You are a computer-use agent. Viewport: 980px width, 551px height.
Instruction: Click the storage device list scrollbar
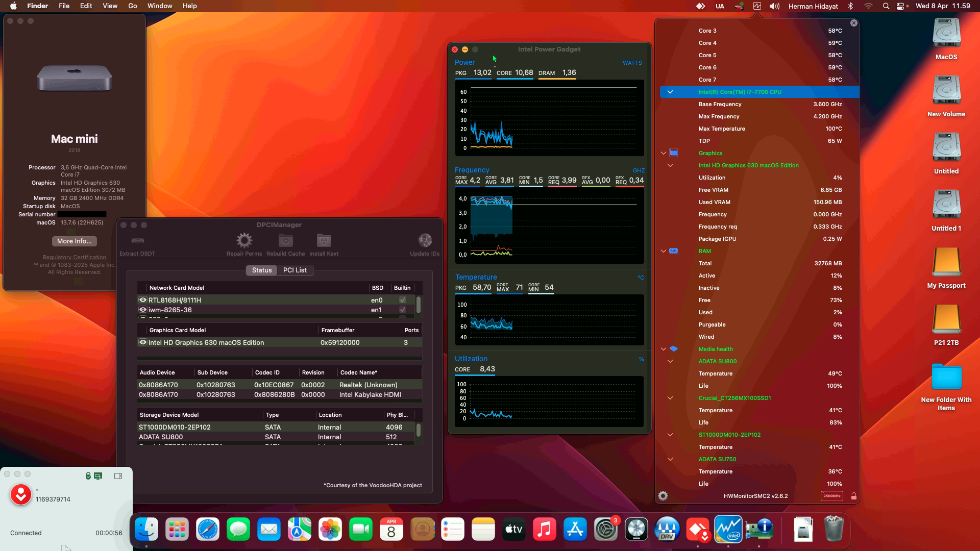pos(419,430)
